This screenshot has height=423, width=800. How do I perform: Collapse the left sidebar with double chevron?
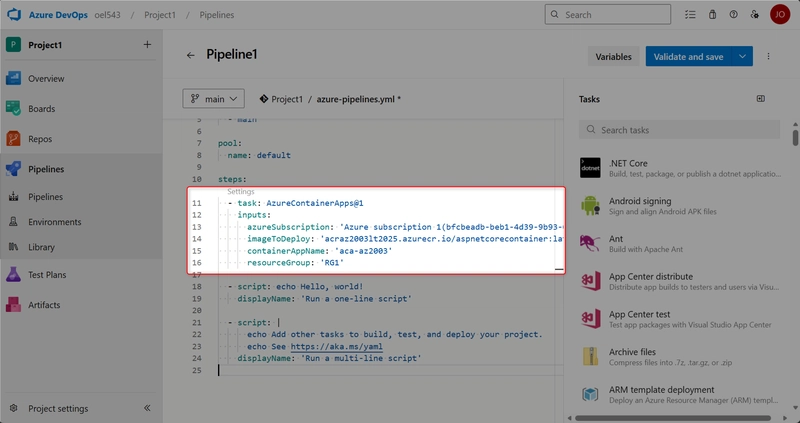click(x=147, y=408)
